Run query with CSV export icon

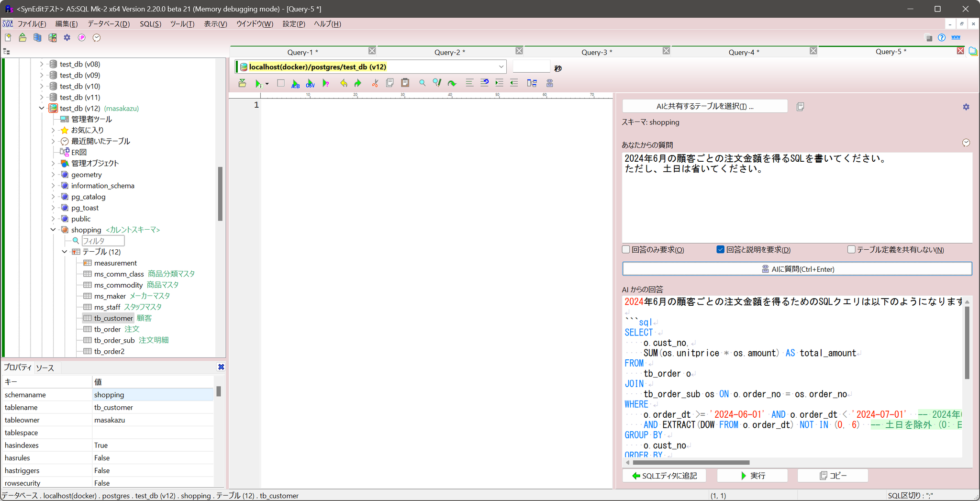(x=310, y=83)
